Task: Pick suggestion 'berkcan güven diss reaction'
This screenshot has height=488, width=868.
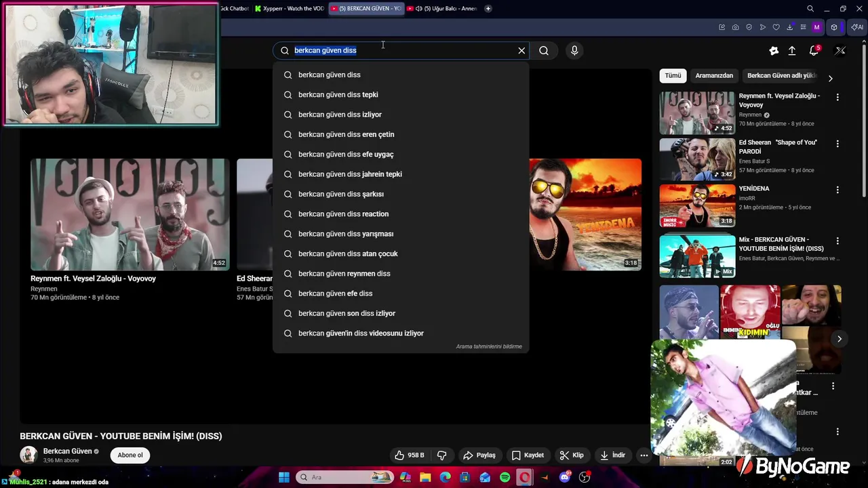Action: 401,213
